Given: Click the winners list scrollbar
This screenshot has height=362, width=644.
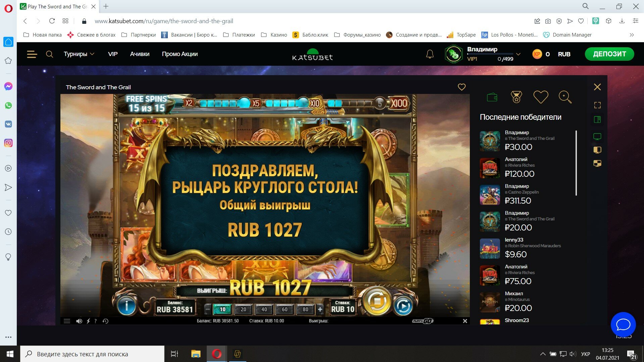Looking at the screenshot, I should (576, 163).
